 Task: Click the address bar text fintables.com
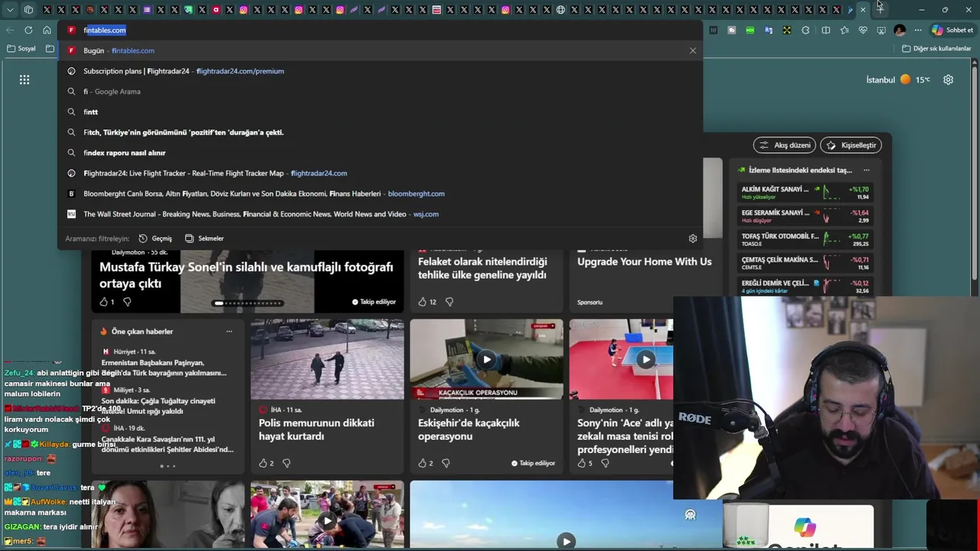[105, 30]
